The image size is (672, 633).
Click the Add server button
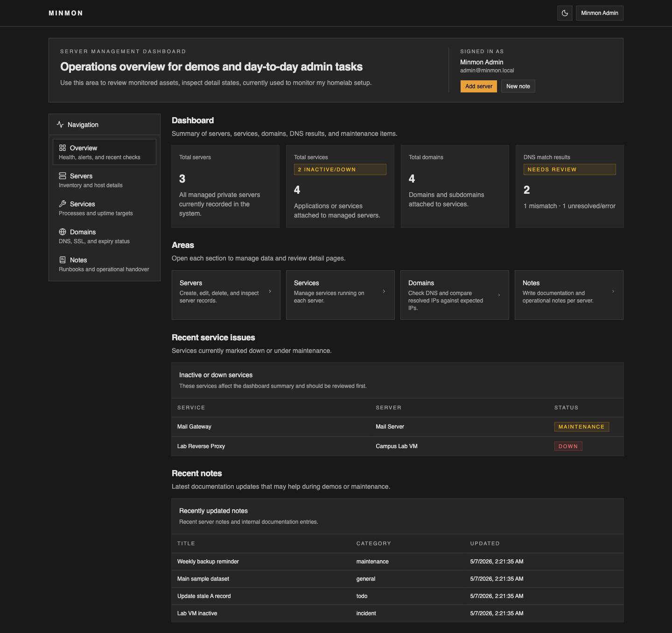tap(479, 86)
